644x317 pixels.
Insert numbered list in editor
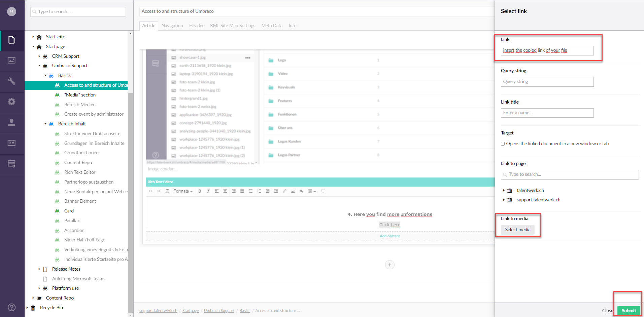pos(259,191)
